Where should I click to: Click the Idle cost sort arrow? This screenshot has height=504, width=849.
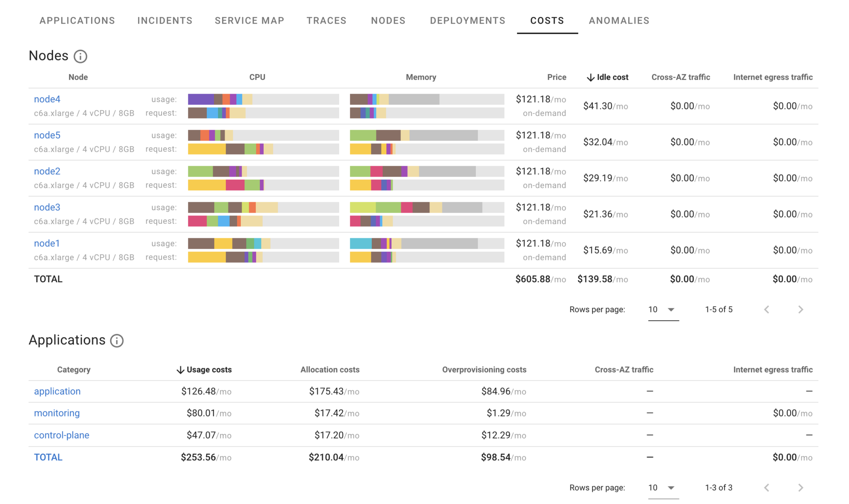coord(590,77)
